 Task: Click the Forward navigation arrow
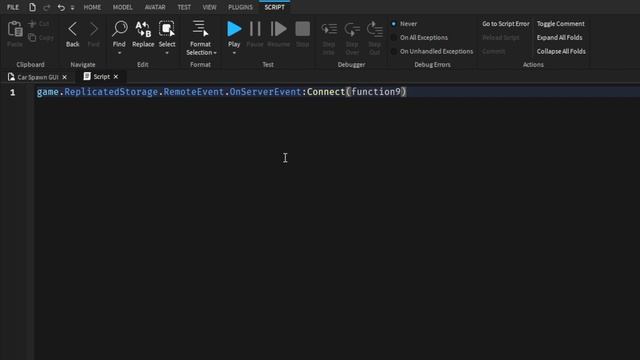pyautogui.click(x=93, y=29)
